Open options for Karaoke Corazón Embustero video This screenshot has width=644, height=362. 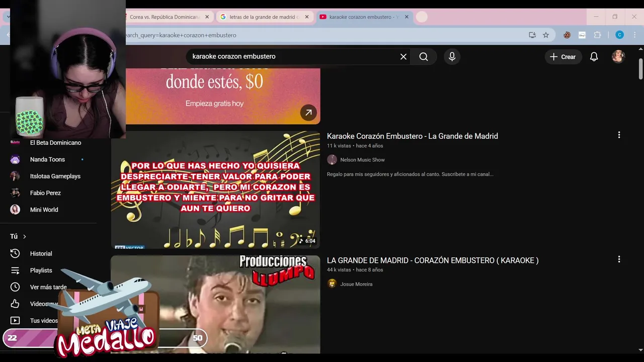[619, 135]
